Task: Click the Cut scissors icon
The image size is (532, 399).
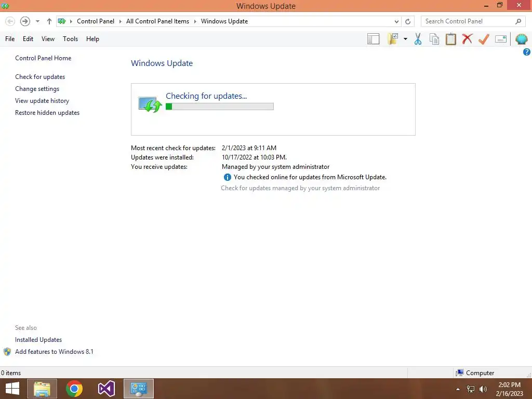Action: pos(418,39)
